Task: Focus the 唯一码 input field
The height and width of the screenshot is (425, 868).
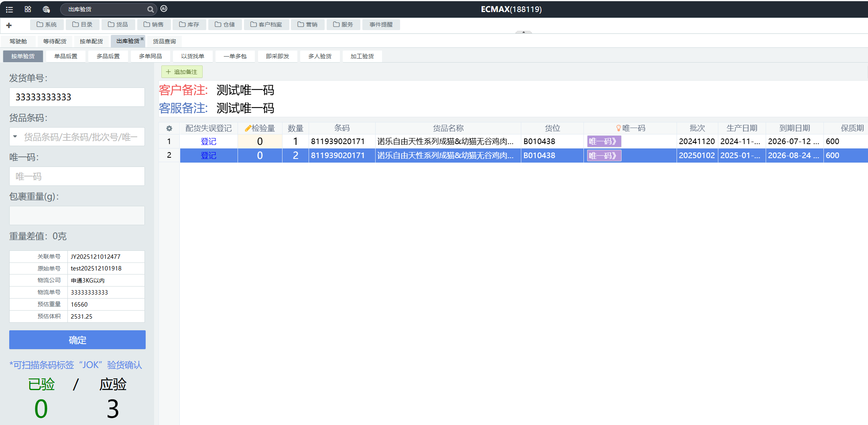Action: (x=77, y=176)
